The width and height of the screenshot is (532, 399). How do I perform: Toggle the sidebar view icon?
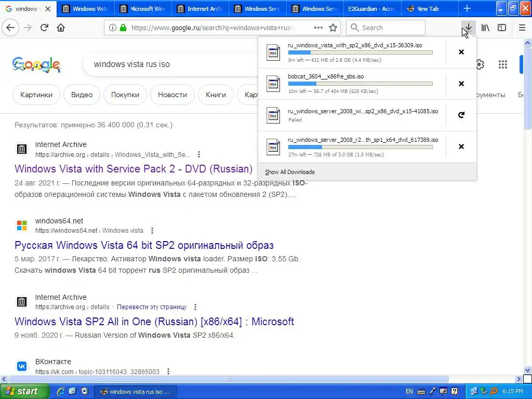(502, 28)
